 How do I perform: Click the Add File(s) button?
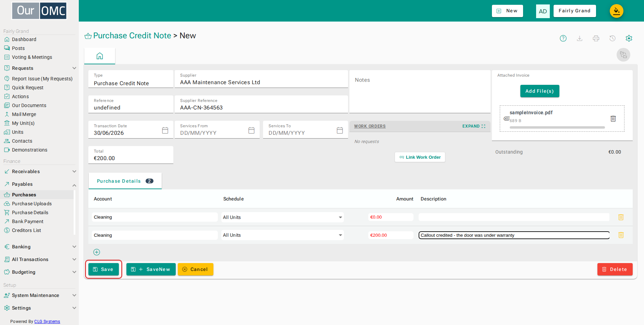pos(540,91)
